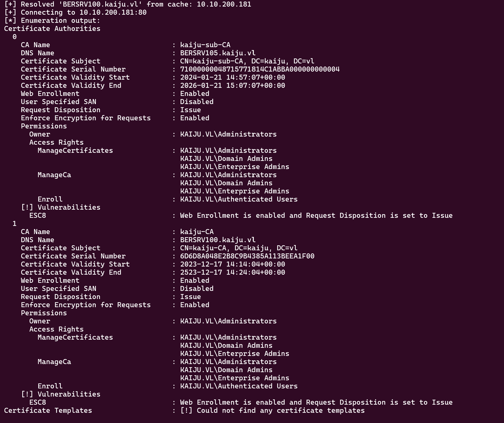Click the IP address 10.10.200.181:80
Screen dimensions: 504x423
click(x=113, y=13)
